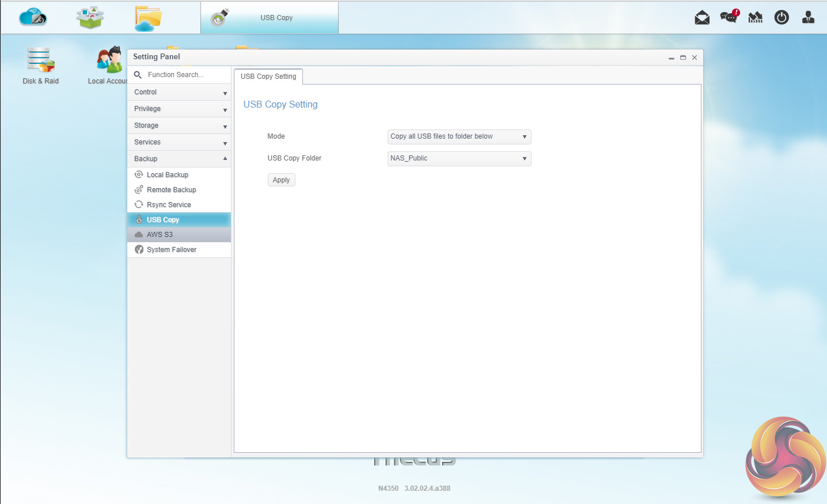Open System Failover in the sidebar

[x=179, y=250]
